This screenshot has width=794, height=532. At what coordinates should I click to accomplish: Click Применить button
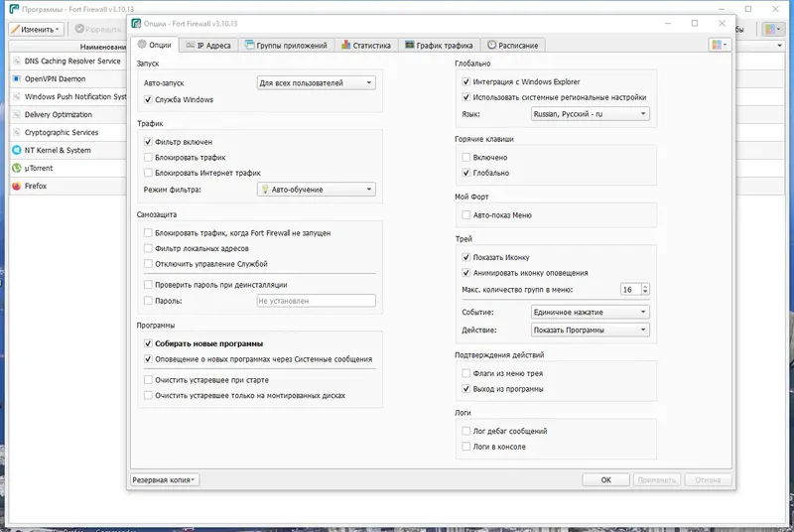pyautogui.click(x=657, y=479)
